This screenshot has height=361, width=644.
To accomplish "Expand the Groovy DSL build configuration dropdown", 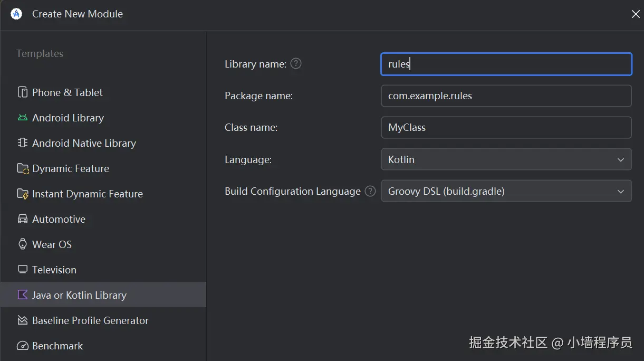I will point(506,191).
